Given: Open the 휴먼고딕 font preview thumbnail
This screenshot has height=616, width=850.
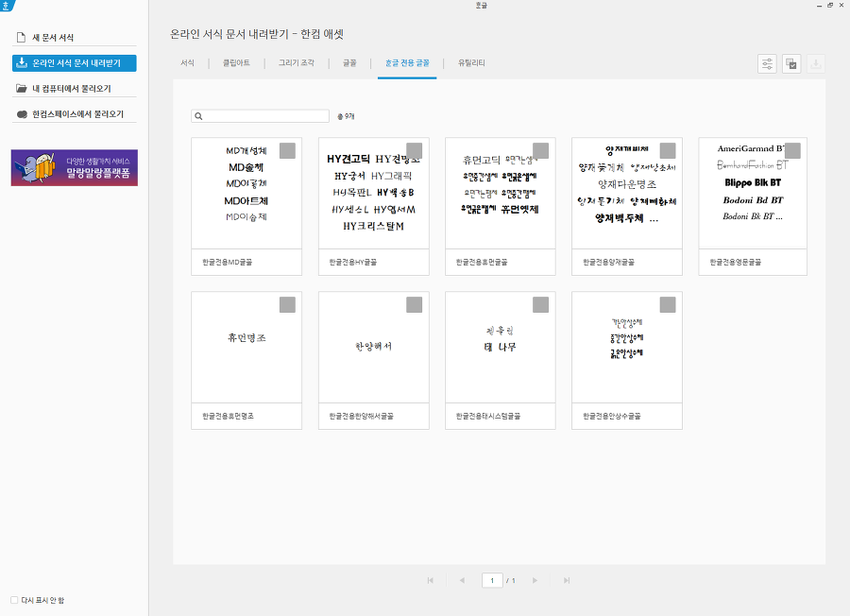Looking at the screenshot, I should tap(501, 194).
